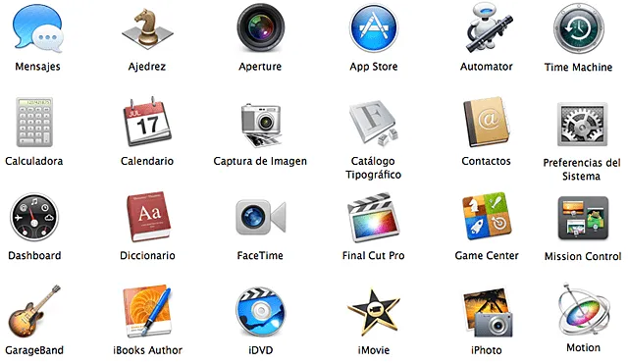Launch the iMovie star icon

[373, 311]
